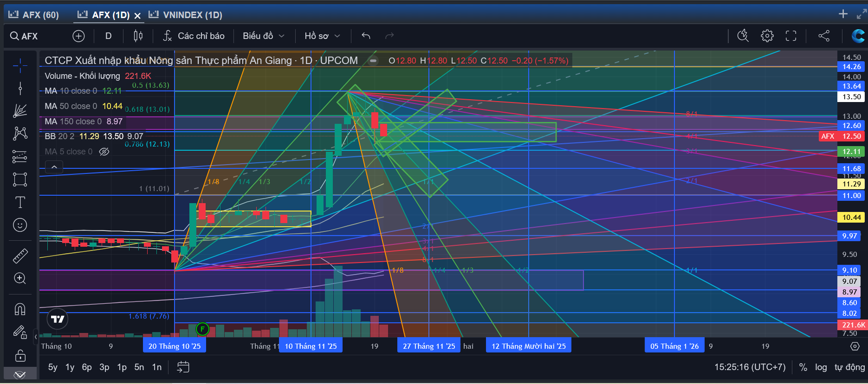Close the AFX (1D) tab

point(137,15)
